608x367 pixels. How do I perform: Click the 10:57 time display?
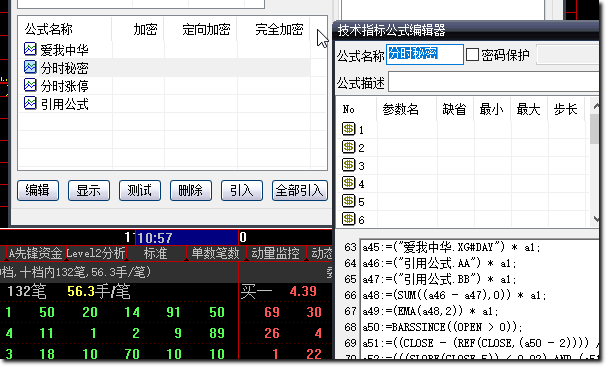tap(187, 237)
